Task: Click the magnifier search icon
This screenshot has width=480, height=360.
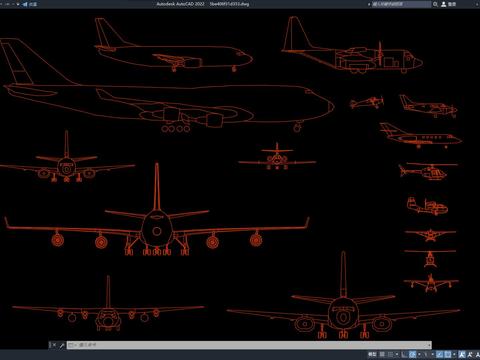Action: coord(435,4)
